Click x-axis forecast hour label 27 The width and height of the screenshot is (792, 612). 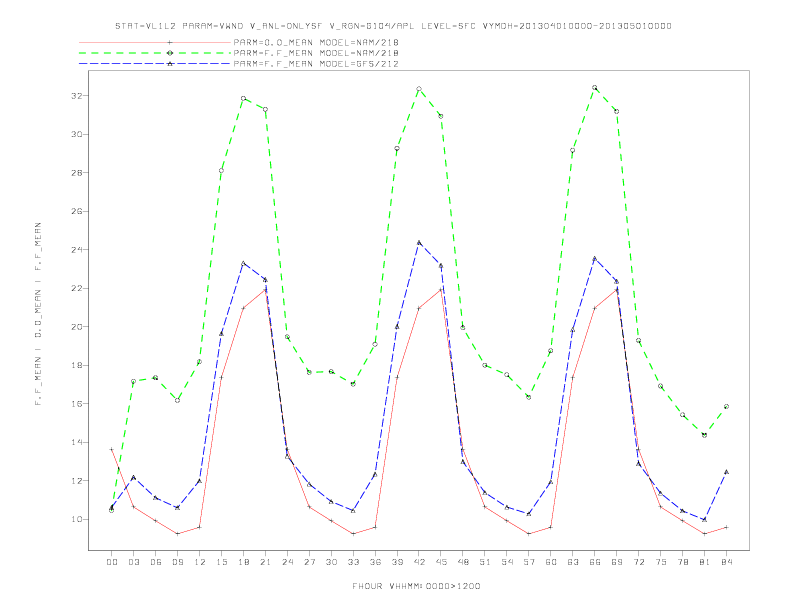click(x=309, y=562)
